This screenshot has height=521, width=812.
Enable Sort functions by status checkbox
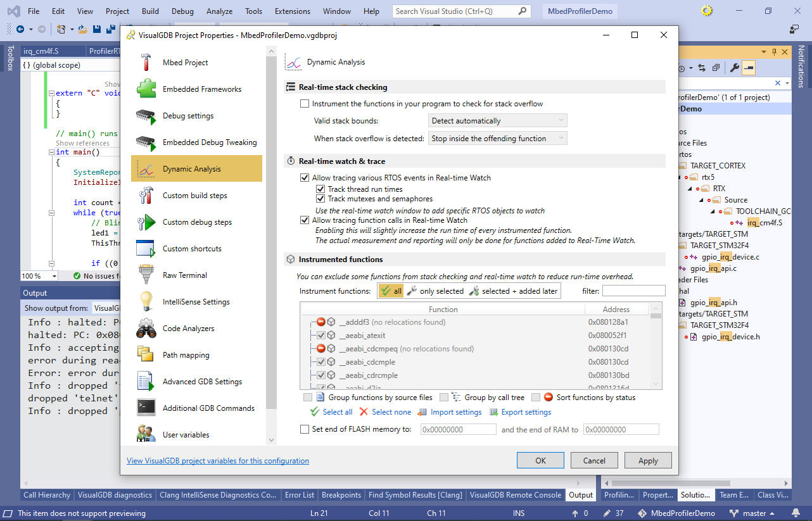point(536,398)
